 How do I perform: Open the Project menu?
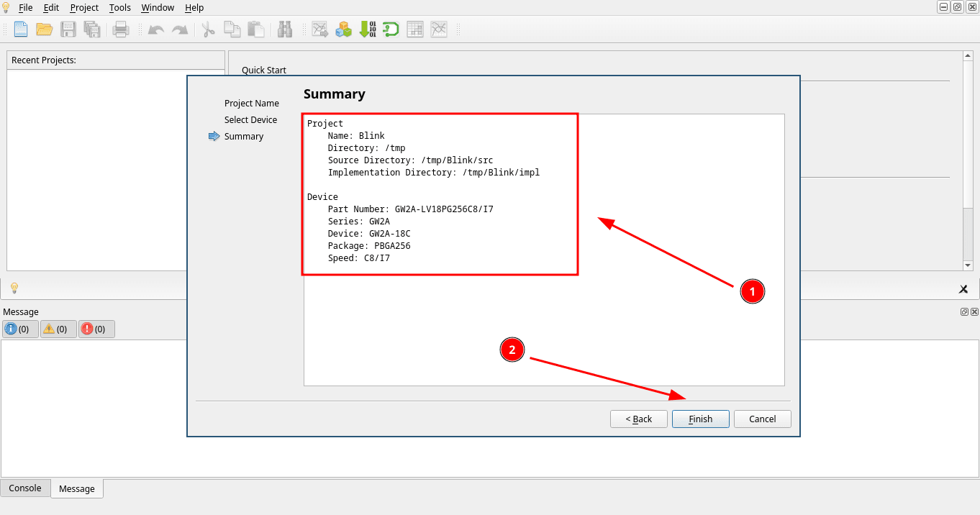pos(84,7)
